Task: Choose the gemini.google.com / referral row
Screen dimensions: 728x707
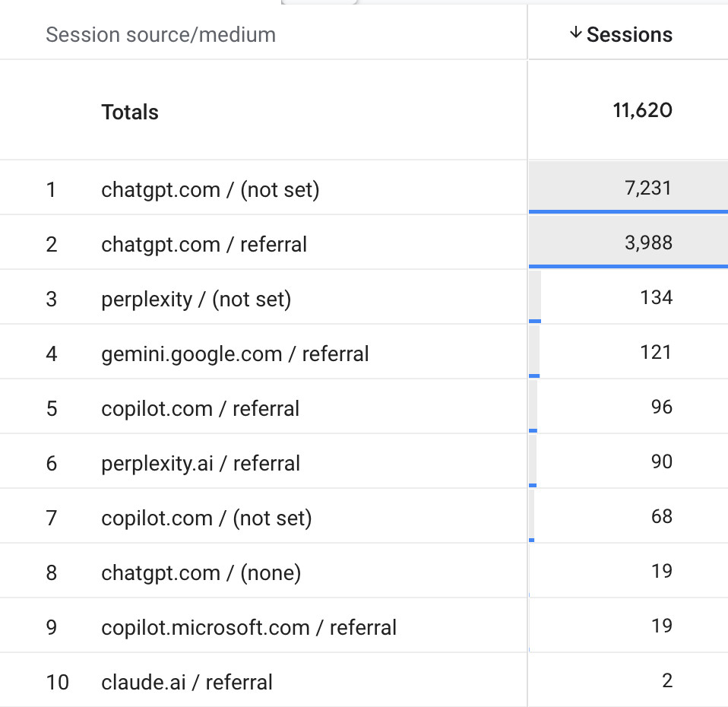Action: click(x=235, y=353)
